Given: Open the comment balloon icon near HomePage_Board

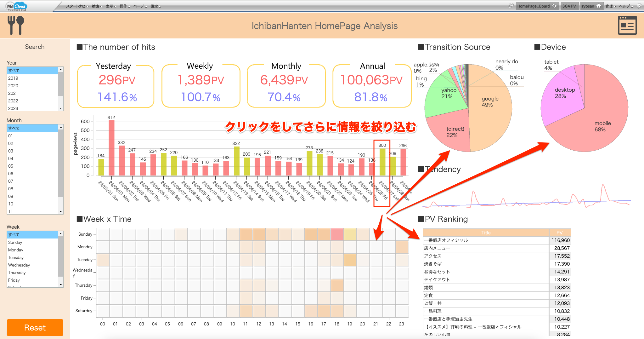Looking at the screenshot, I should 511,6.
